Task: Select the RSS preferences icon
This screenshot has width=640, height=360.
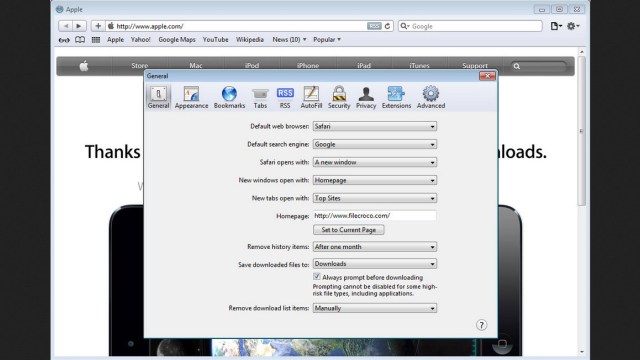Action: point(285,98)
